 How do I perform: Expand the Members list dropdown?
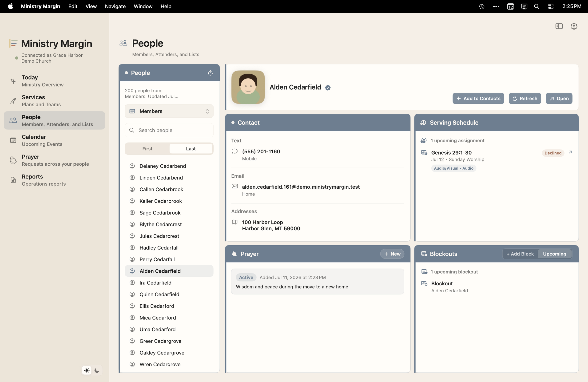tap(169, 111)
